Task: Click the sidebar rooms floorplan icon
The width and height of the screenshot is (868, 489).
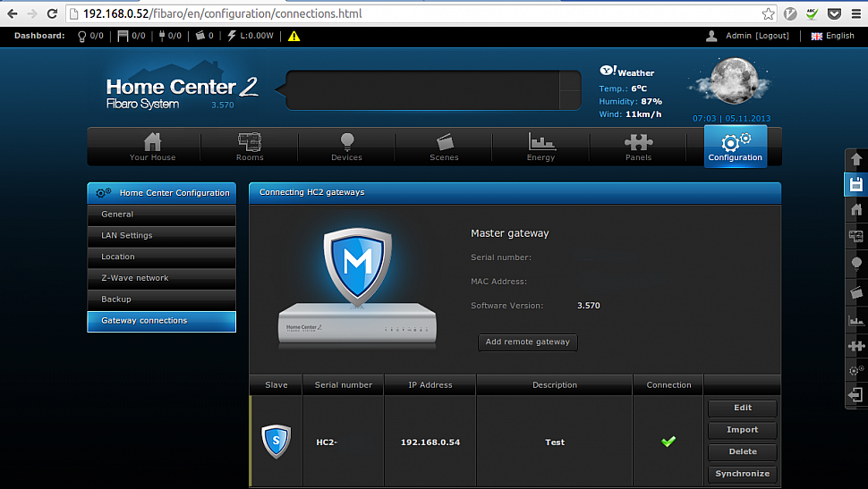Action: pos(856,237)
